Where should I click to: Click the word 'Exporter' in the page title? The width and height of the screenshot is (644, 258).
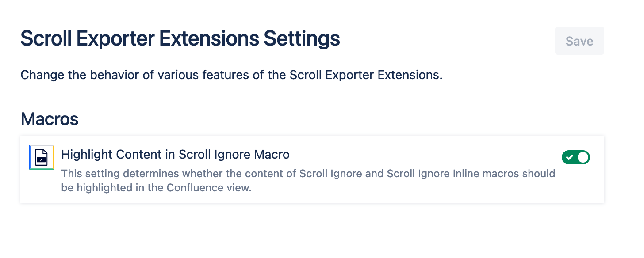pos(115,39)
